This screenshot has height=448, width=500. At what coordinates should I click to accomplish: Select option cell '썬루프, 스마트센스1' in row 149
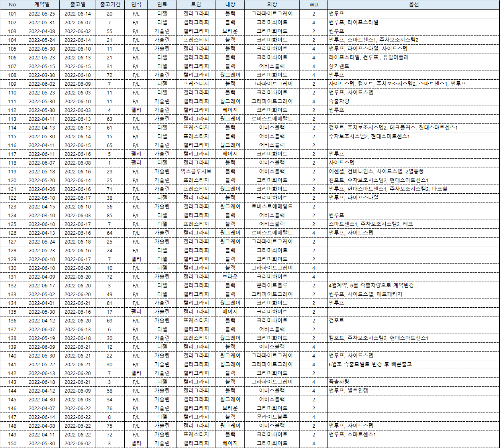pos(414,434)
